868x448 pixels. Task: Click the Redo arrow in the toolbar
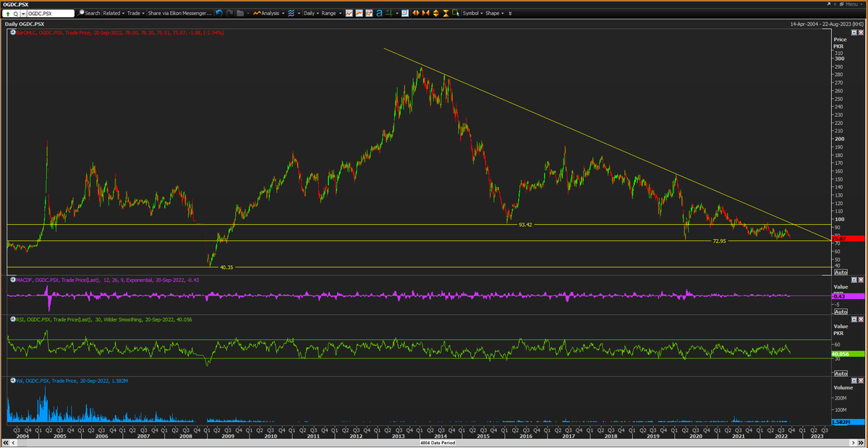tap(229, 13)
